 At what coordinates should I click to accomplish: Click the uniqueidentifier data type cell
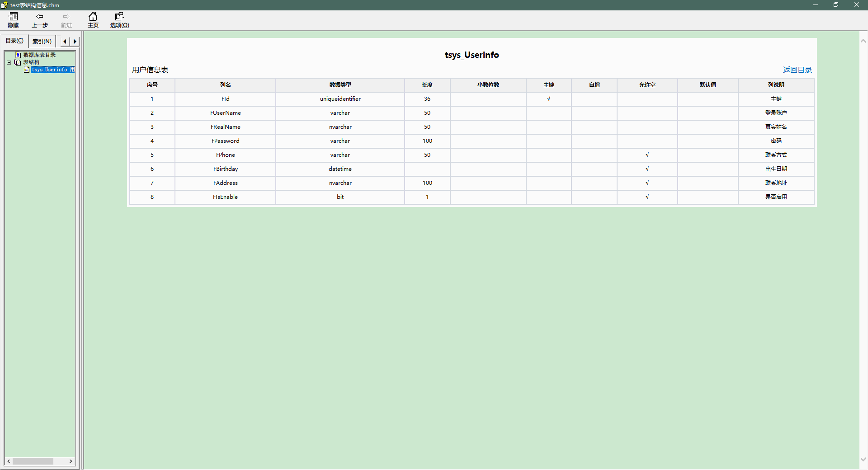pyautogui.click(x=340, y=99)
